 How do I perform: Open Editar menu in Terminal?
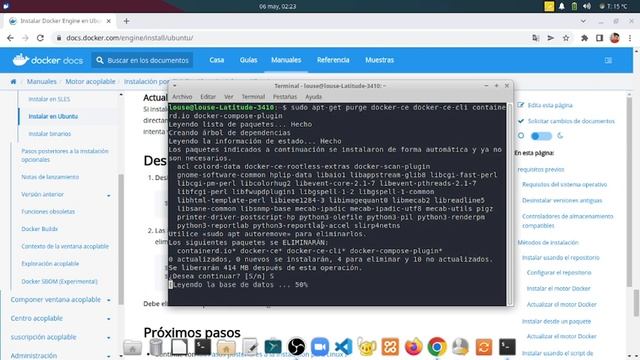(x=208, y=97)
